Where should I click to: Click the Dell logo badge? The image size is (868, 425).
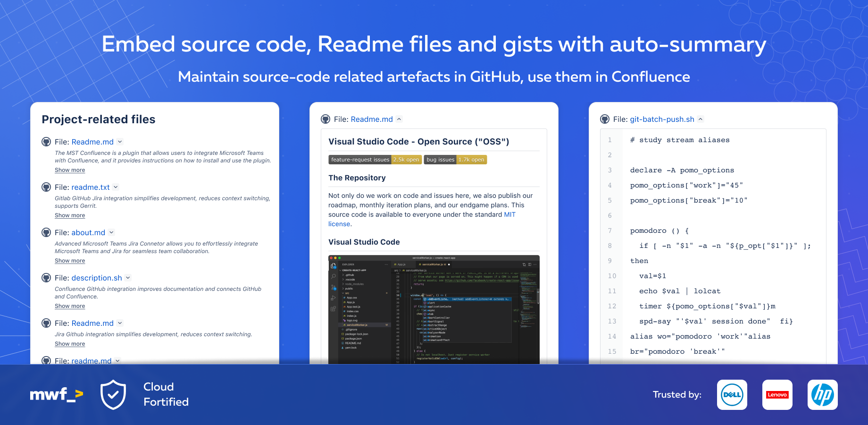tap(732, 395)
